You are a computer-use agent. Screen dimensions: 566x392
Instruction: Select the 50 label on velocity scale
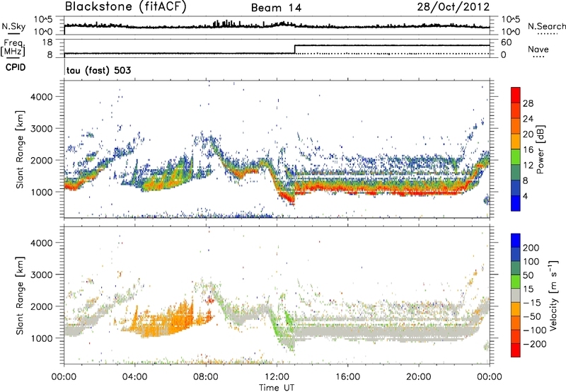[529, 275]
